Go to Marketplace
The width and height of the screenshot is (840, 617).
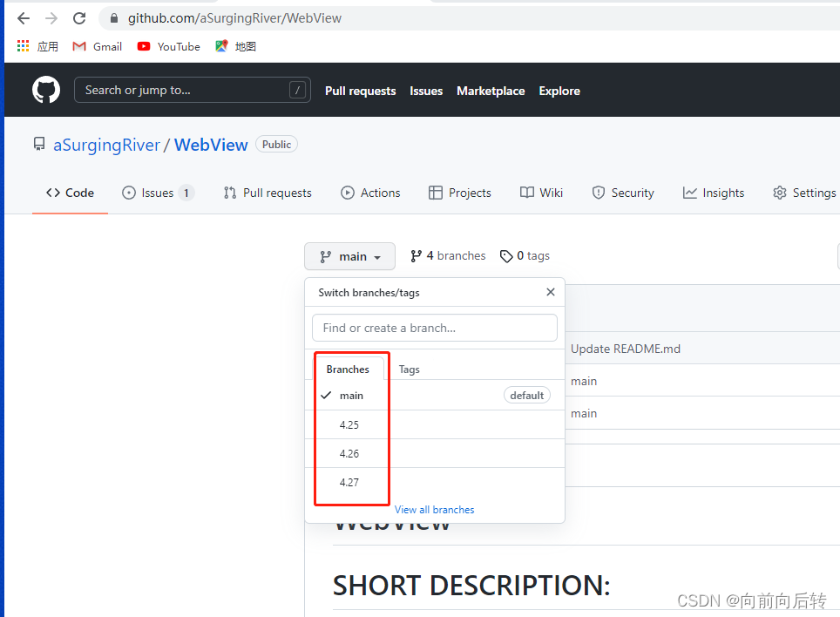[x=491, y=91]
